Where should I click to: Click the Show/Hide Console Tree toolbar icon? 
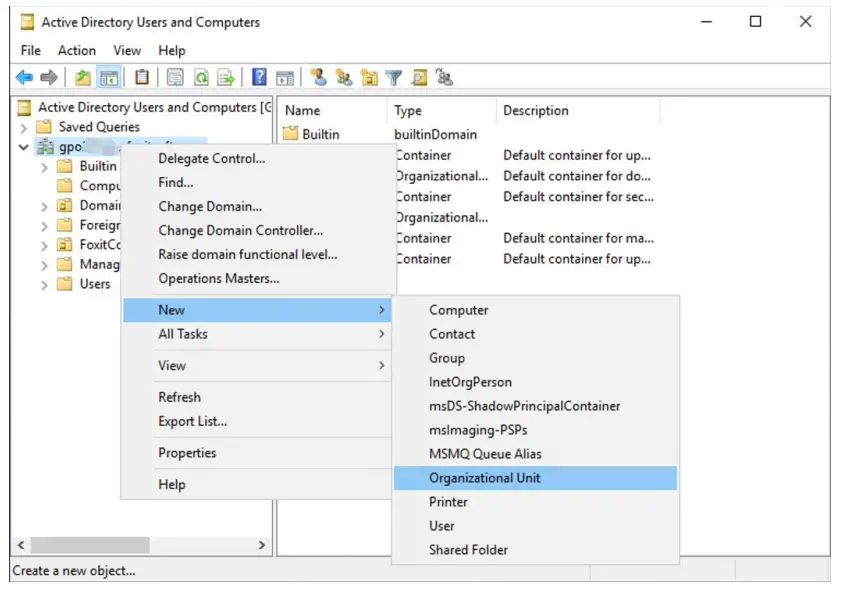coord(112,77)
